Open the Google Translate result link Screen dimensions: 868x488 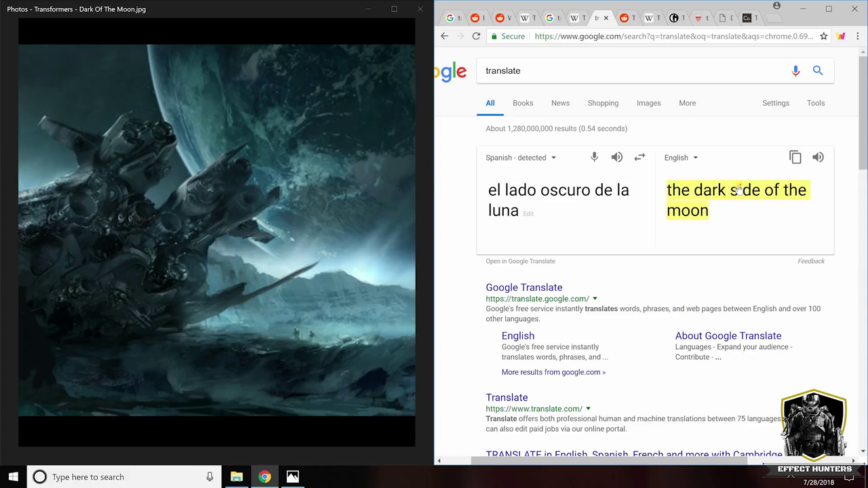pyautogui.click(x=524, y=287)
